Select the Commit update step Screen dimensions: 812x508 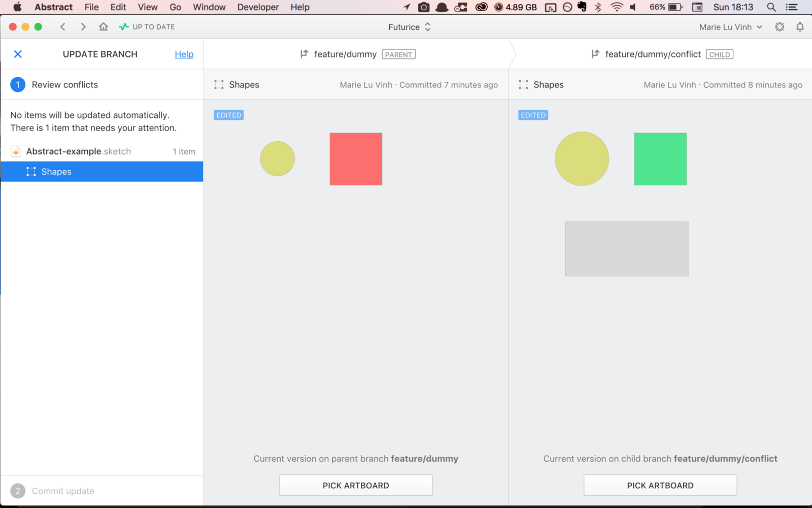click(101, 491)
